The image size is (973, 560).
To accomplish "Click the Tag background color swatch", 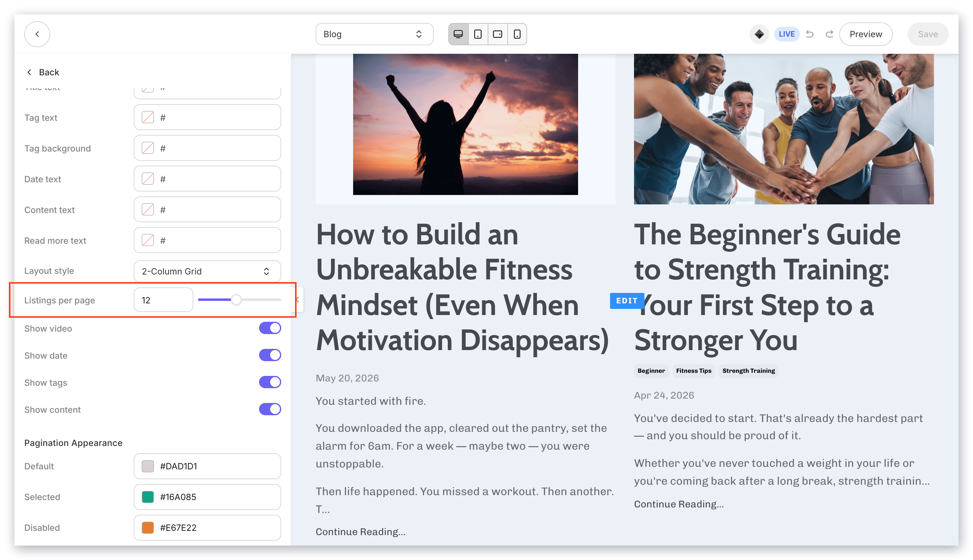I will (148, 148).
